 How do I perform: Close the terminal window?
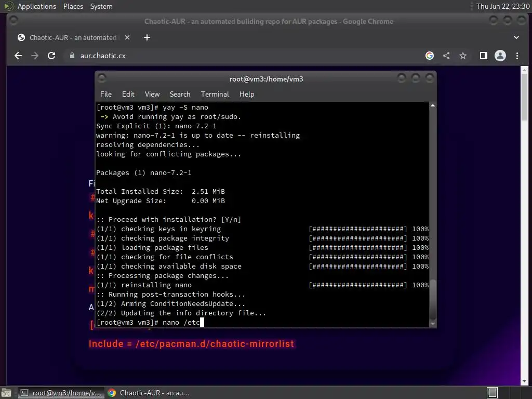pos(430,78)
